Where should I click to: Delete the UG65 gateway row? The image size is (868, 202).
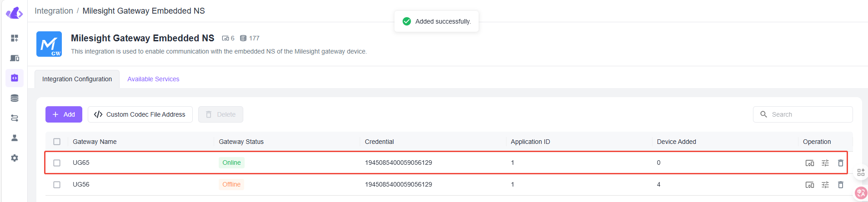841,163
